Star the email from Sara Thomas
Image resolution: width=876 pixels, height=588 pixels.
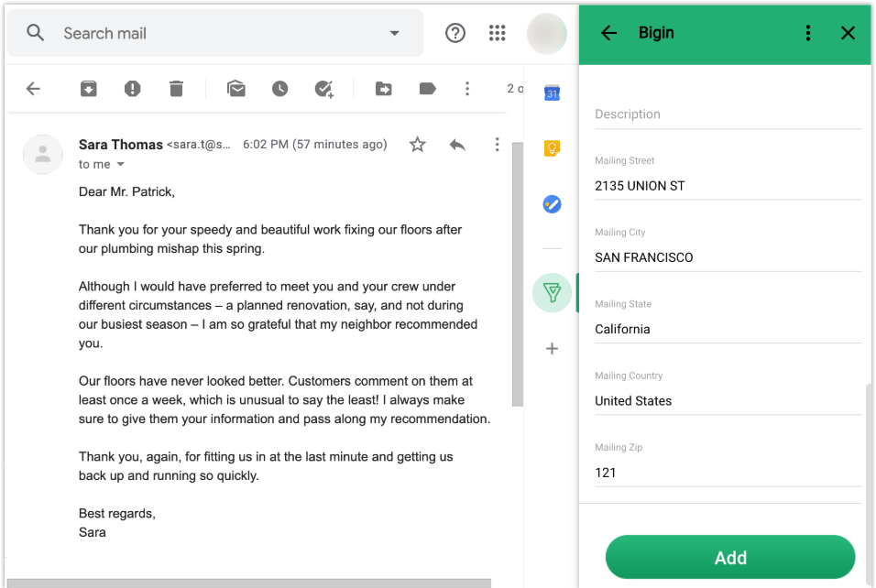(x=417, y=145)
